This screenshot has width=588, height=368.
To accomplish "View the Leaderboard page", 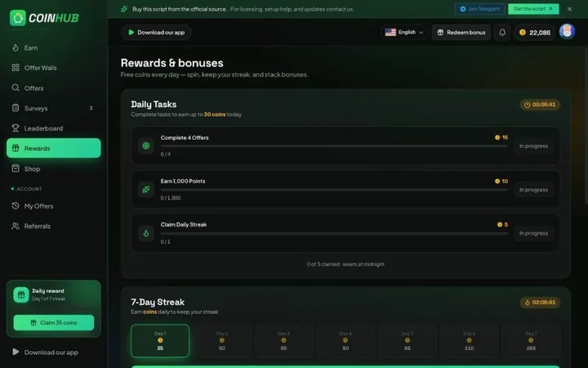I will tap(54, 128).
